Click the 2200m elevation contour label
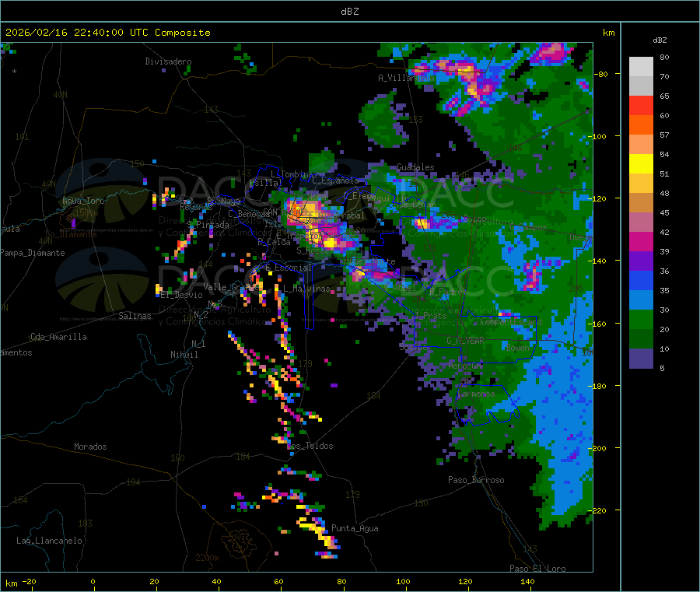Image resolution: width=700 pixels, height=592 pixels. point(207,558)
